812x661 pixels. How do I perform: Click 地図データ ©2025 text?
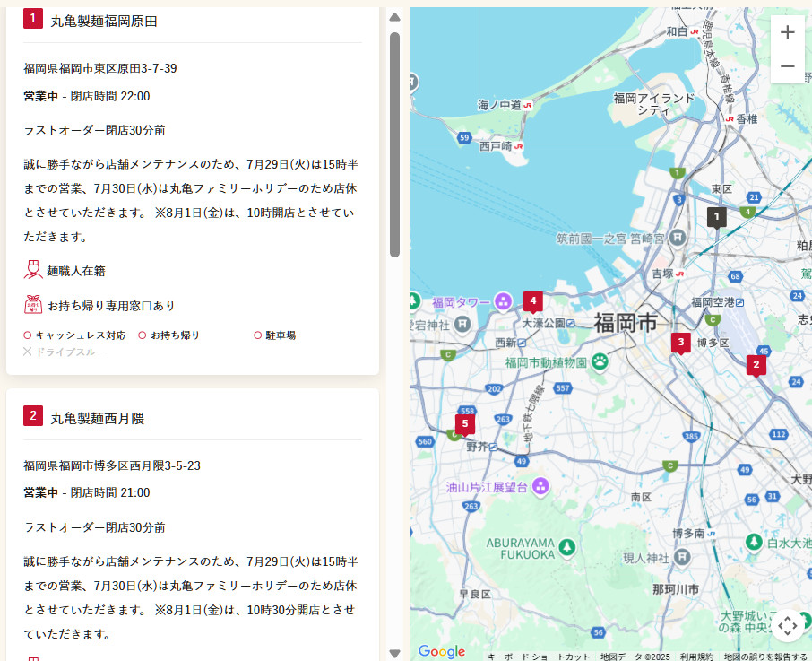pyautogui.click(x=635, y=657)
